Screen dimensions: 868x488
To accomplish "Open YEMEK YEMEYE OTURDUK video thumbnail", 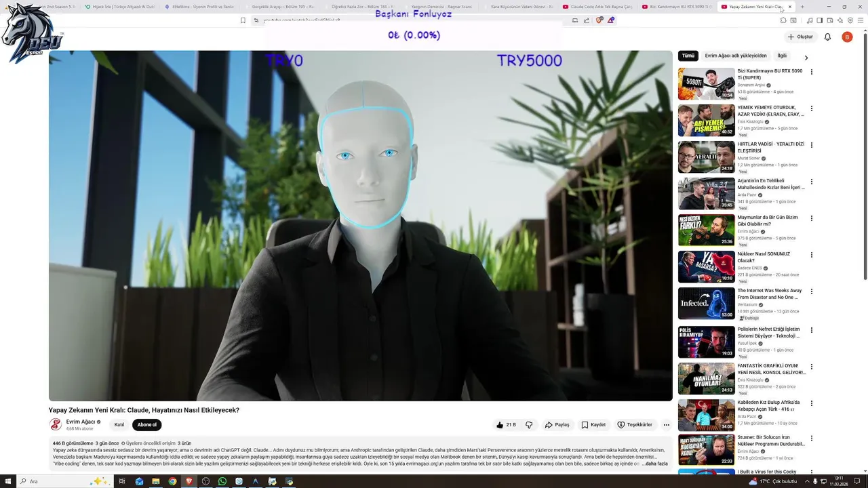I will tap(706, 121).
